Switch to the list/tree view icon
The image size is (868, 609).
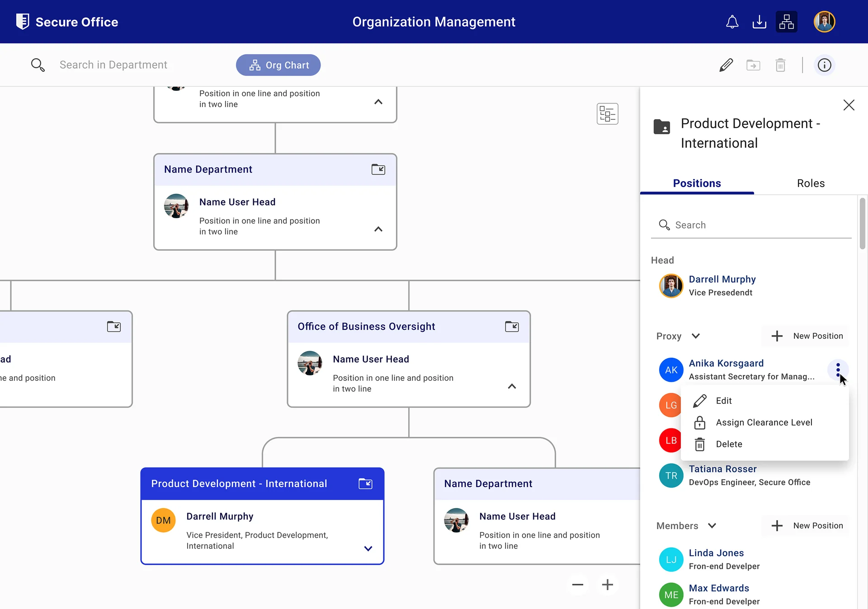(x=608, y=114)
